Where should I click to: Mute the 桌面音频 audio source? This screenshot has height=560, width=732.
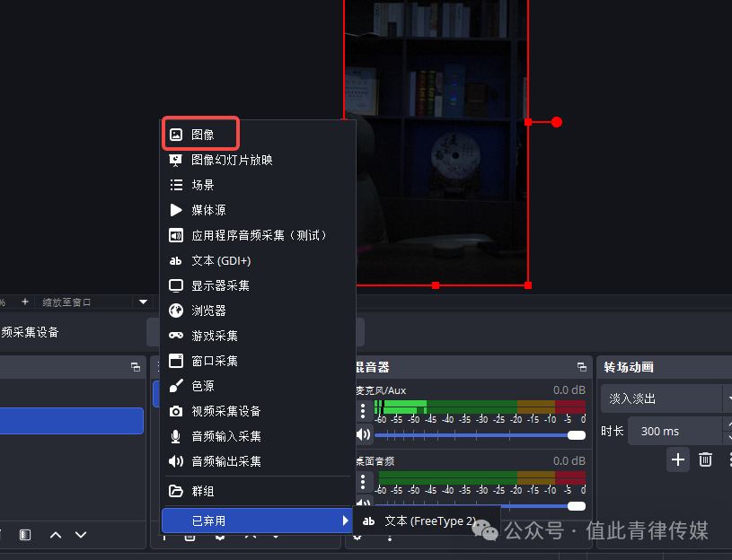(365, 503)
